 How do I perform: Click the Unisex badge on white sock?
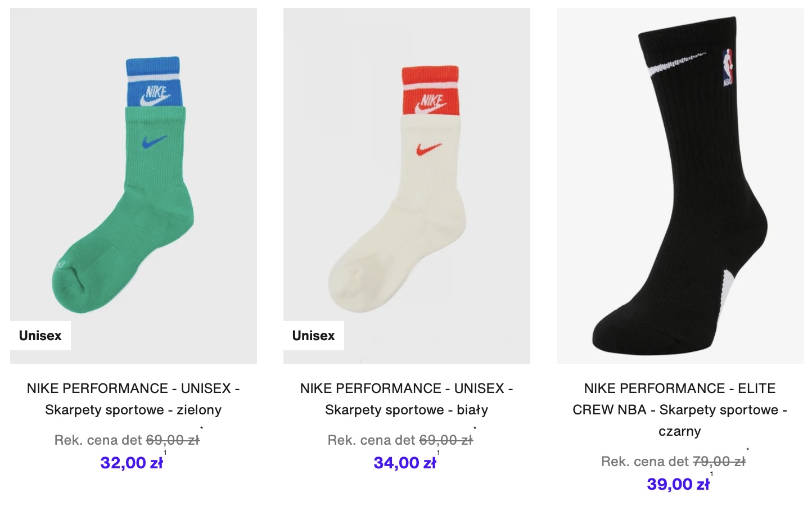[x=314, y=336]
